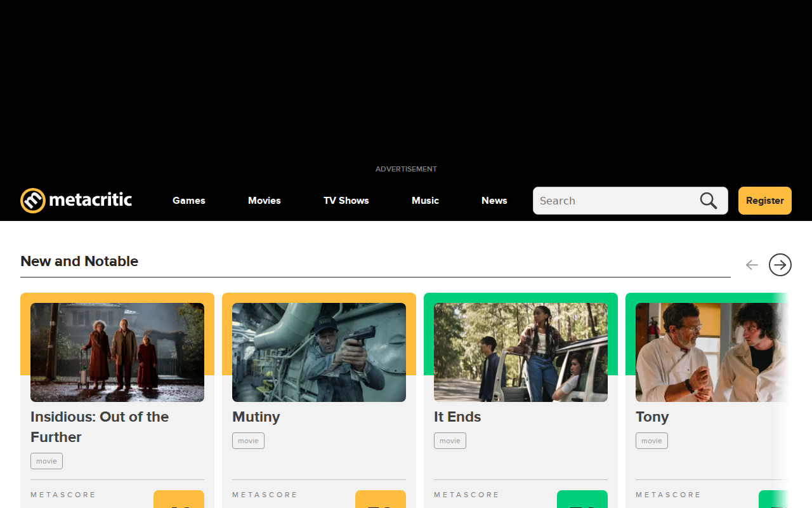Open the Mutiny movie title
812x508 pixels.
coord(256,417)
